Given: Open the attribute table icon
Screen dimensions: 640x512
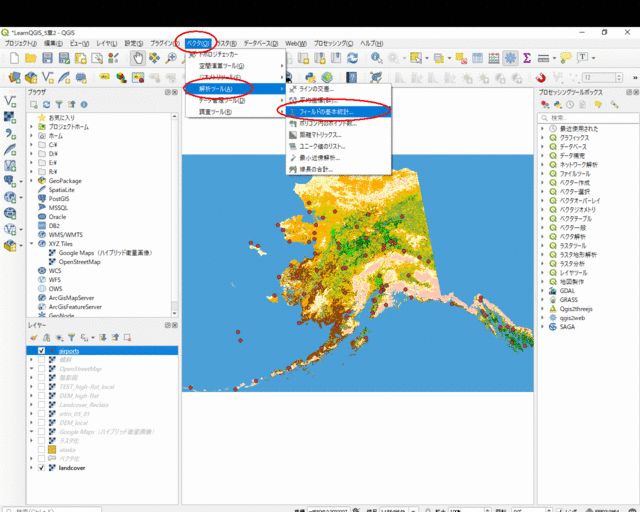Looking at the screenshot, I should pyautogui.click(x=478, y=58).
